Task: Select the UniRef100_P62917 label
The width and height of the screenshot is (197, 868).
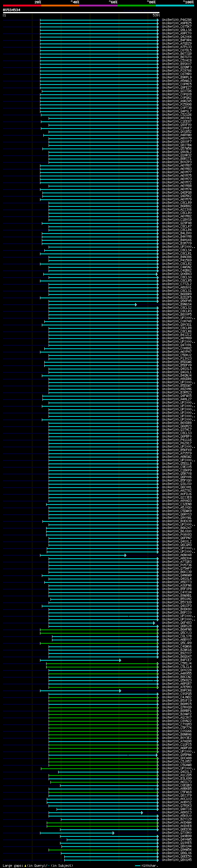Action: pyautogui.click(x=176, y=443)
